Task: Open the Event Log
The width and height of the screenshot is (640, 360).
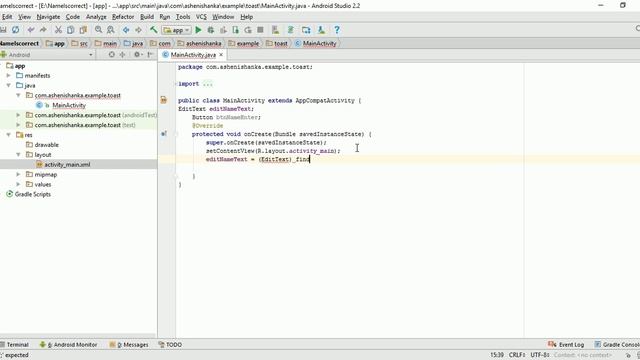Action: (x=566, y=344)
